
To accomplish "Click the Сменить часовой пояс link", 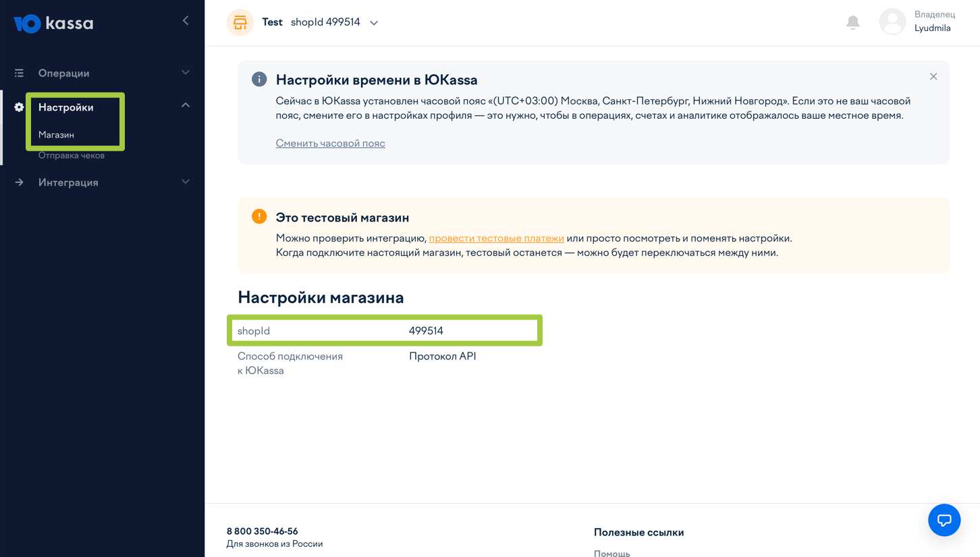I will (x=330, y=143).
